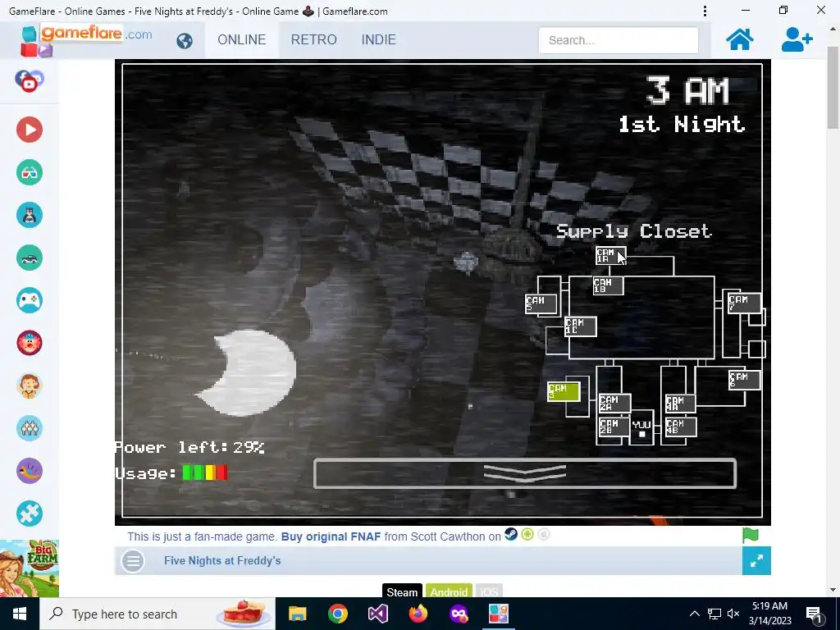Image resolution: width=840 pixels, height=630 pixels.
Task: Open the hamburger menu beside game title
Action: 133,561
